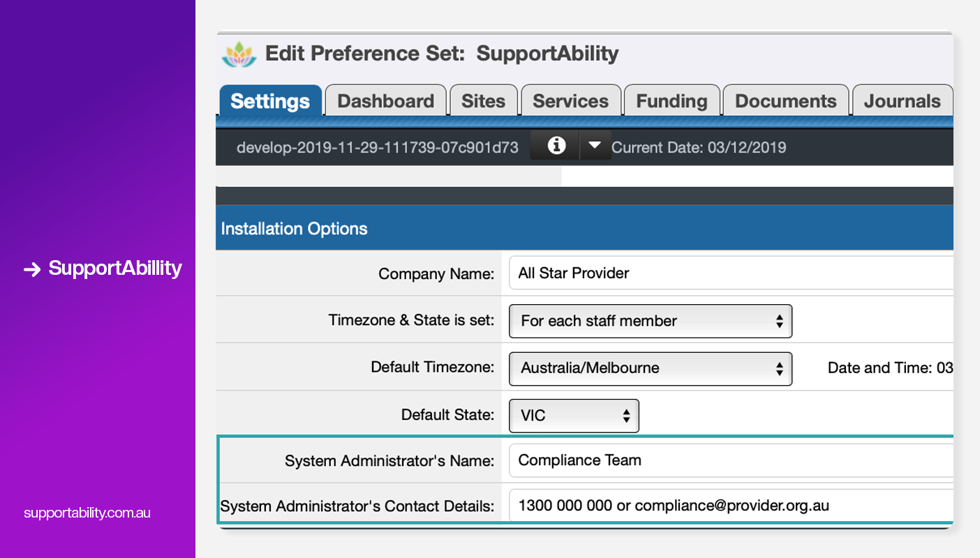Click the Current Date: 03/12/2019 text
980x558 pixels.
[699, 147]
